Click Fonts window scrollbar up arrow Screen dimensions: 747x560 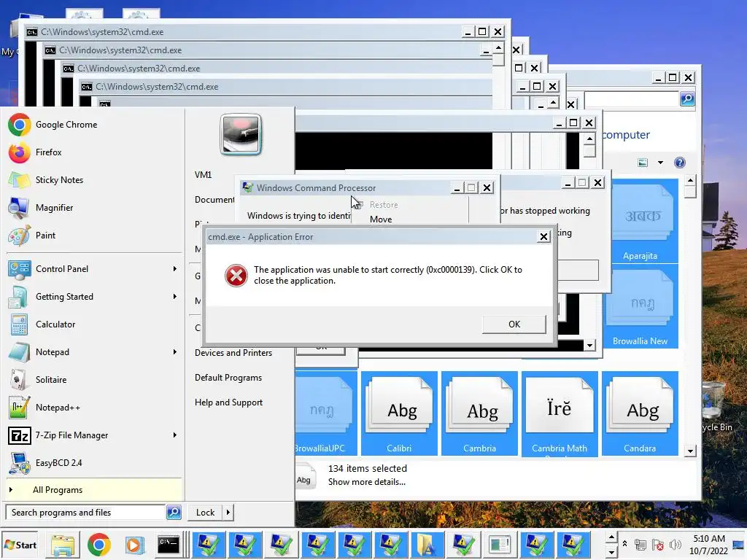(690, 180)
